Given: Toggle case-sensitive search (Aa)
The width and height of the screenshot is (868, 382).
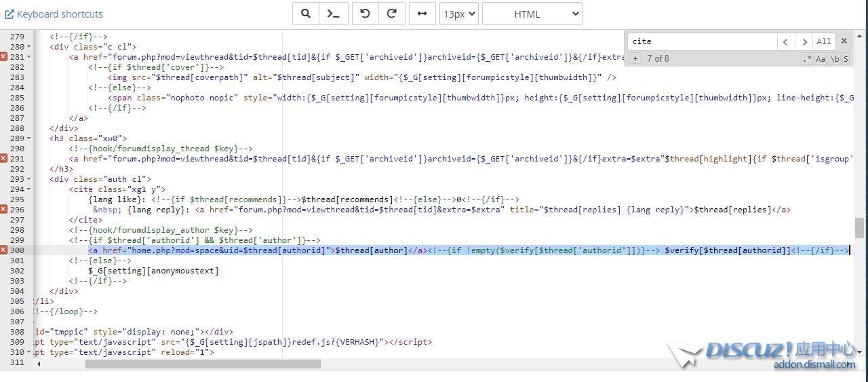Looking at the screenshot, I should [x=821, y=59].
